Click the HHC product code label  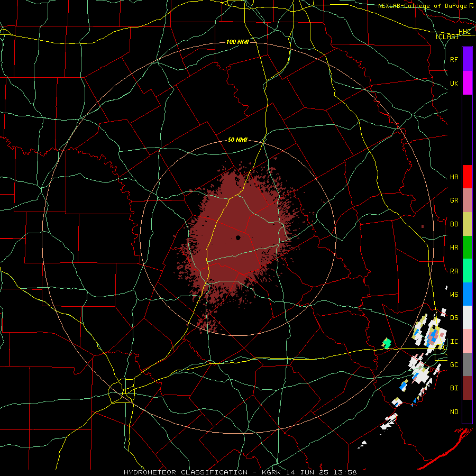(x=465, y=32)
